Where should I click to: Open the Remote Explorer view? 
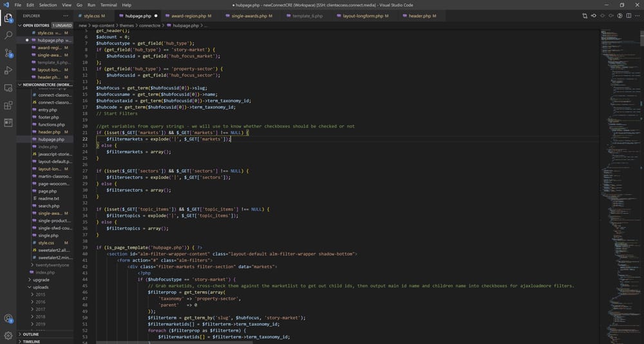(8, 88)
